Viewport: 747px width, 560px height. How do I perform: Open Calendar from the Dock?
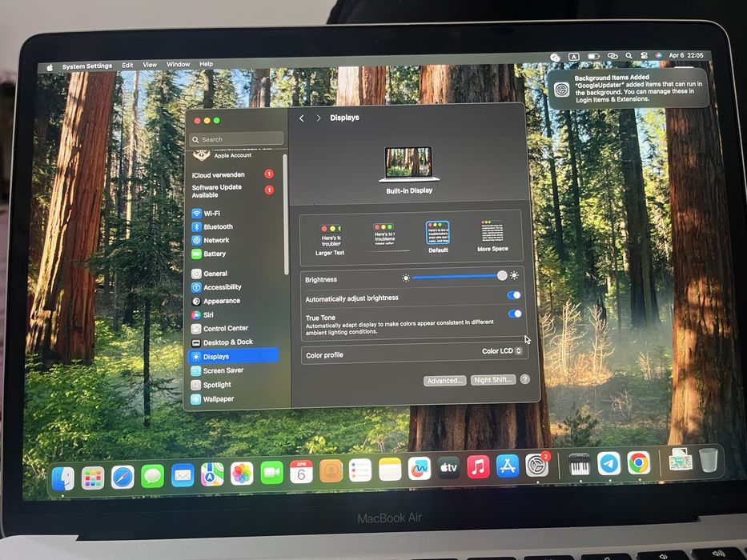(301, 472)
